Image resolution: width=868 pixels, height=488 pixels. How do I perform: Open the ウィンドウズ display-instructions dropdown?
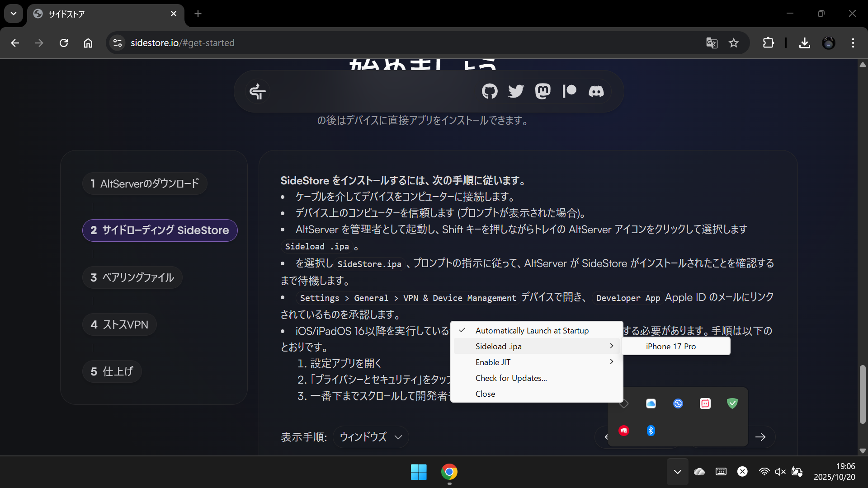coord(370,437)
